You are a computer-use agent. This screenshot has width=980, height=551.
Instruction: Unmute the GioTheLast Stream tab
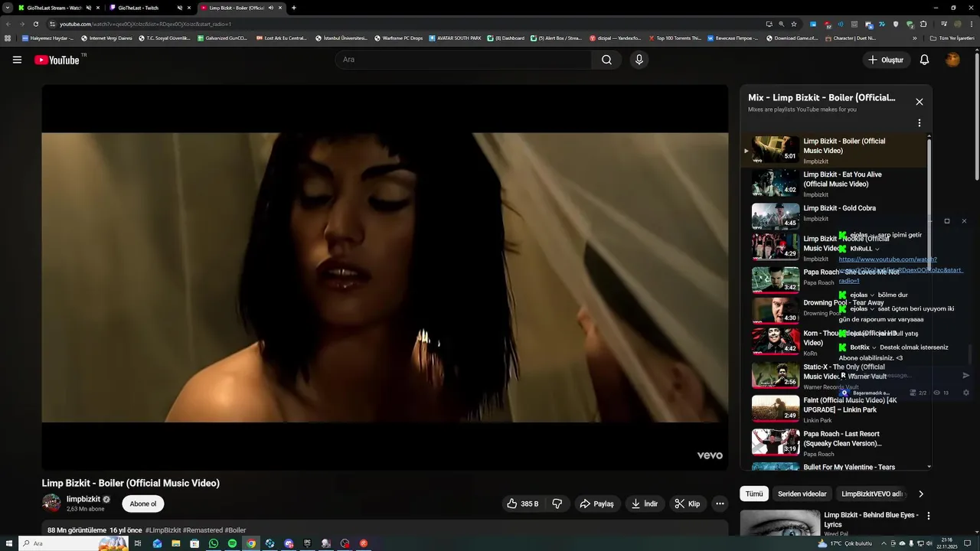point(89,8)
